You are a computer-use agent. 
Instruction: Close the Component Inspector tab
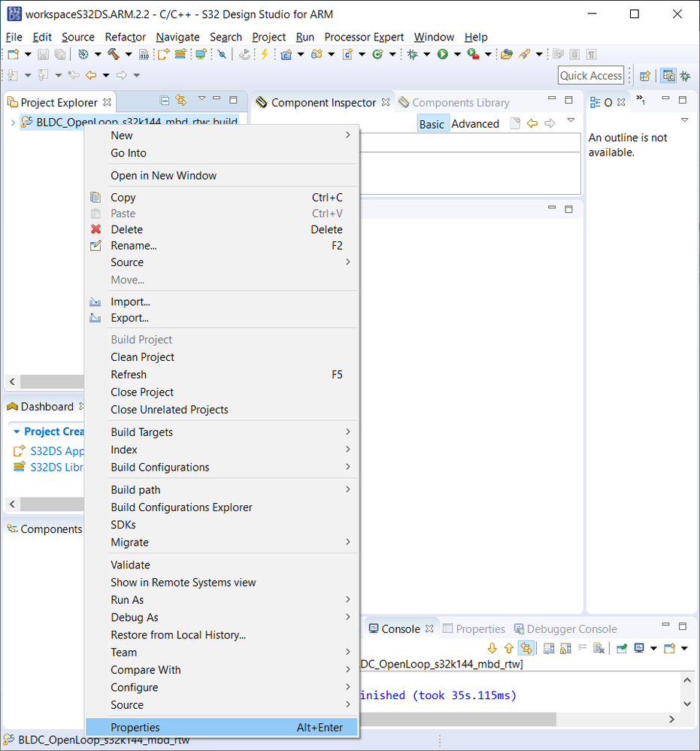click(x=386, y=102)
